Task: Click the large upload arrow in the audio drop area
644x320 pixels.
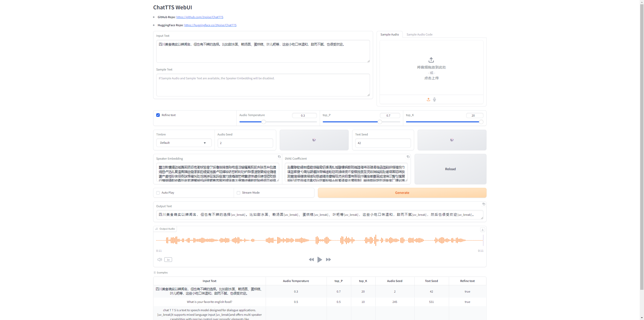Action: [431, 60]
